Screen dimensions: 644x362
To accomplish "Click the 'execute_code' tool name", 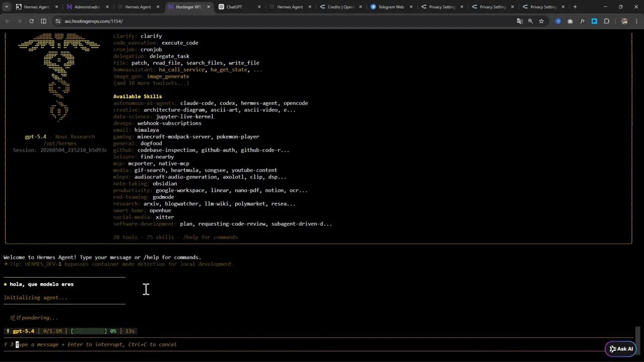I will [x=180, y=43].
